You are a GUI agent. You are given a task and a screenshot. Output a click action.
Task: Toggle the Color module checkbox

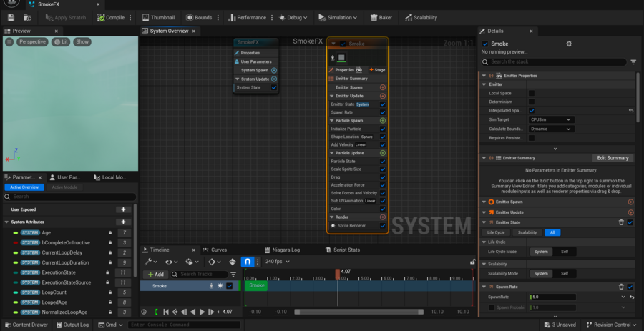(383, 209)
